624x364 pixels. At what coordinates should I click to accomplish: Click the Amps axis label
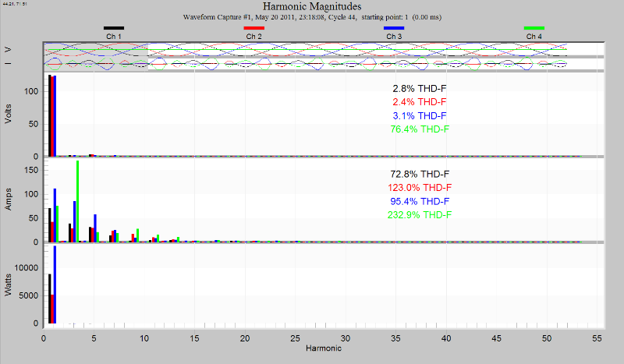(x=8, y=200)
